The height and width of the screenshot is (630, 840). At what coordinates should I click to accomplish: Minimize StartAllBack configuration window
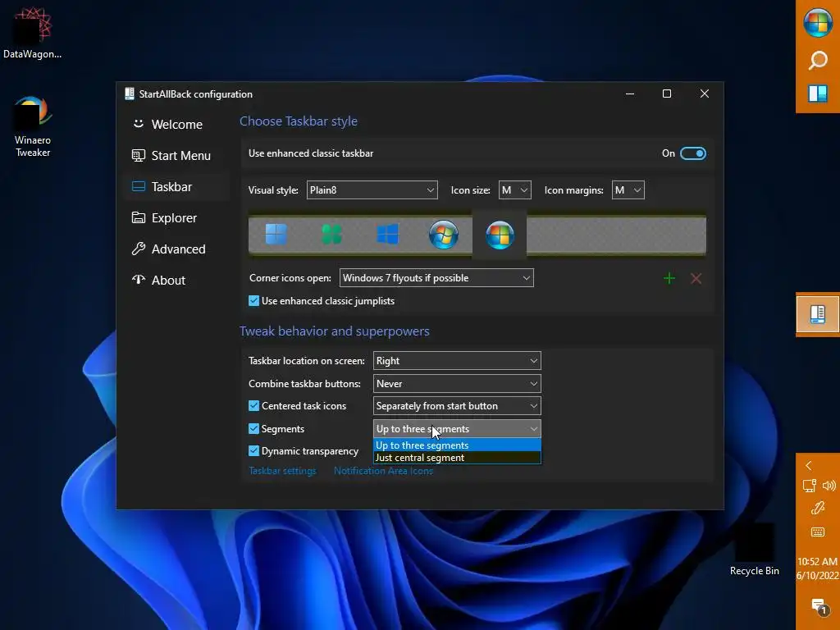click(630, 94)
